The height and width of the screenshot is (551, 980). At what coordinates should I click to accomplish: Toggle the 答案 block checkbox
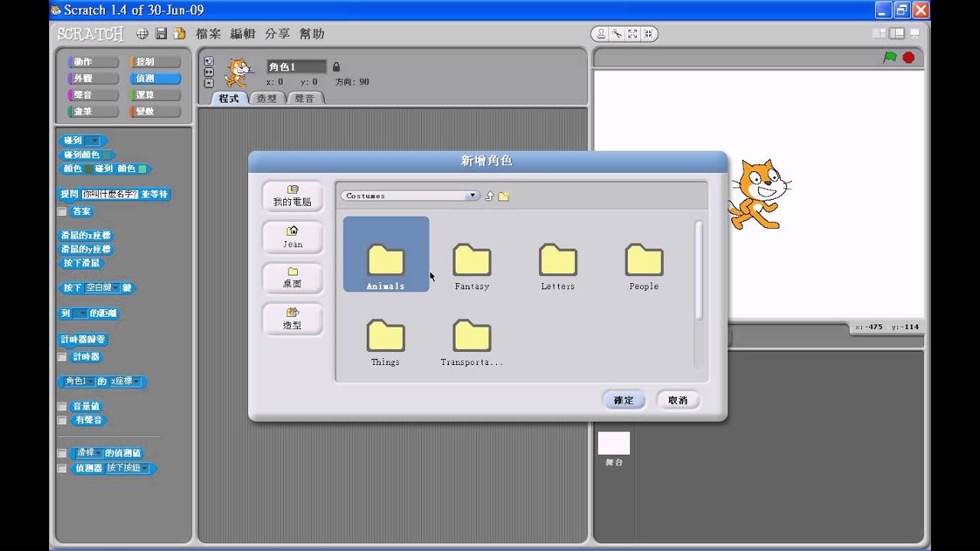point(62,212)
